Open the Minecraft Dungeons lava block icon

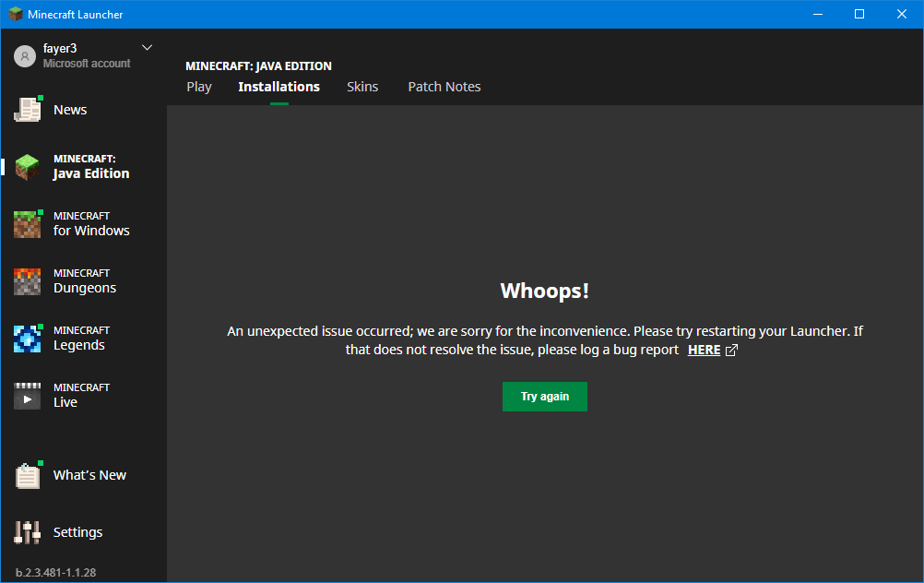point(27,281)
